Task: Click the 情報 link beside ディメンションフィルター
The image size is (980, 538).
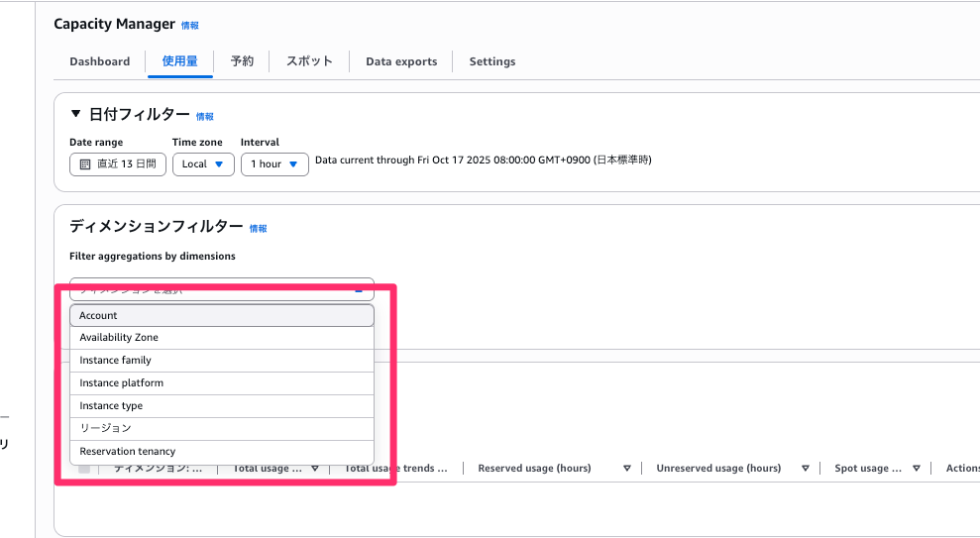Action: point(258,229)
